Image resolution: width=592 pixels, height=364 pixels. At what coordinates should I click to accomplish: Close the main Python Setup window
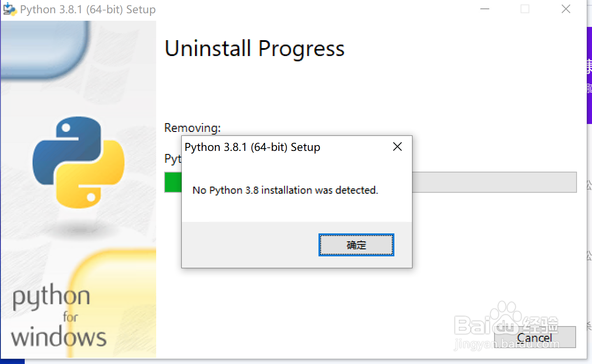tap(566, 9)
